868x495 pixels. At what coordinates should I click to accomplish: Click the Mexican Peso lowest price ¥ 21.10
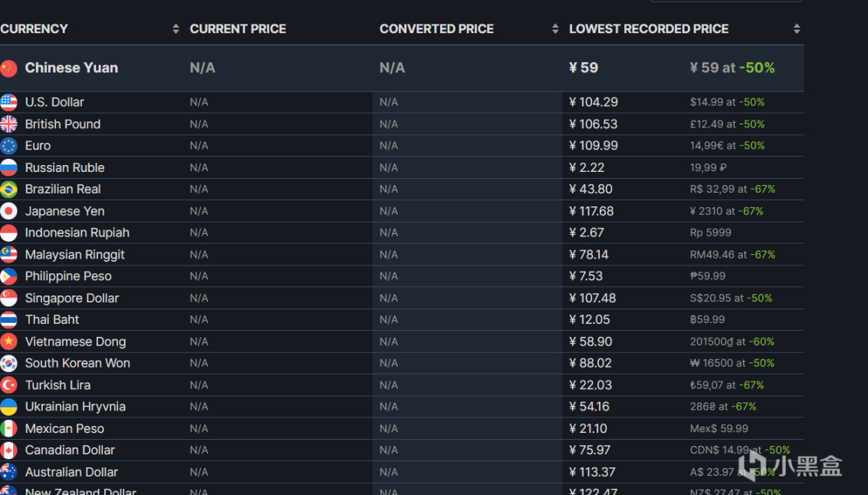pyautogui.click(x=588, y=428)
